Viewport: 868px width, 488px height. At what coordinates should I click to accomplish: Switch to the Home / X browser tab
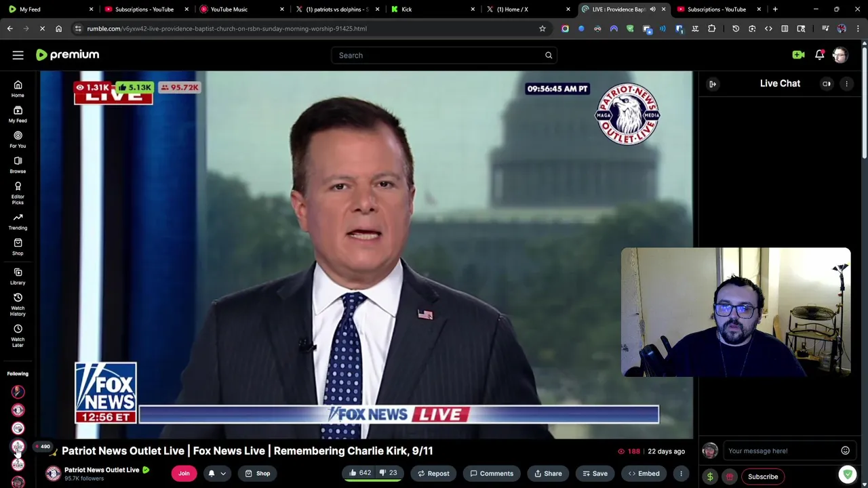[x=528, y=9]
